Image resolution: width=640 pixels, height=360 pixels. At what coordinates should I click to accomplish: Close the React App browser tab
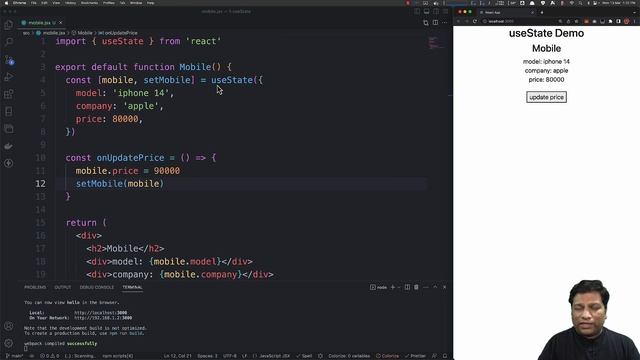click(x=532, y=12)
